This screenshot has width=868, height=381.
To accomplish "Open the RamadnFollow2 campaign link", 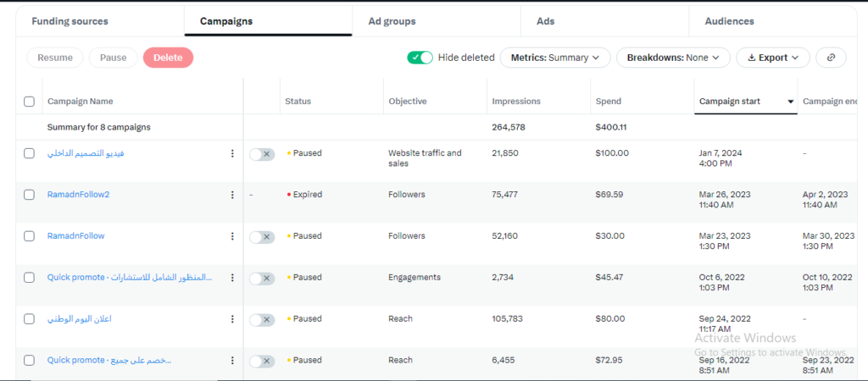I will tap(78, 195).
